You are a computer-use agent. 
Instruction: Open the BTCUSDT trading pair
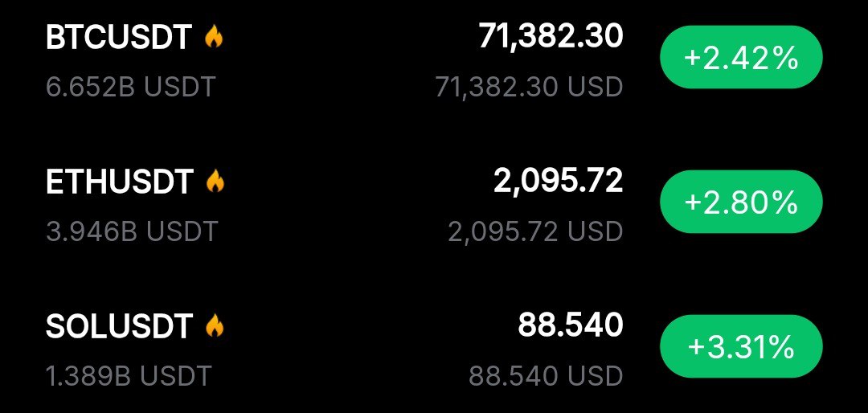[119, 38]
